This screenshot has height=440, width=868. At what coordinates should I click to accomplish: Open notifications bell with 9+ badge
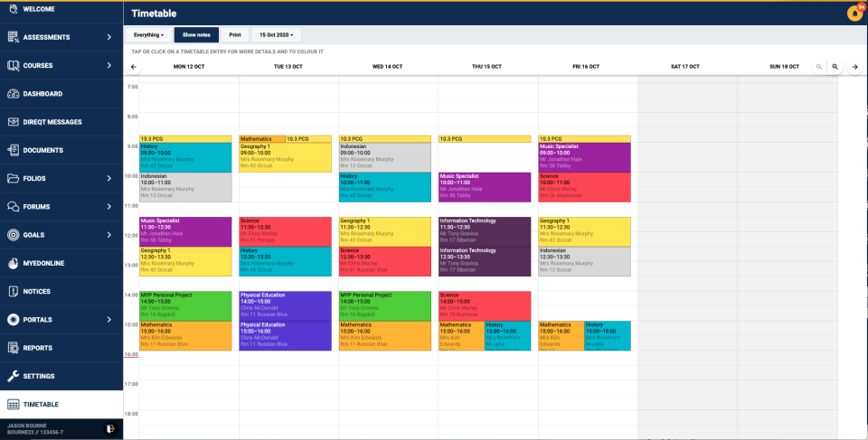[855, 13]
